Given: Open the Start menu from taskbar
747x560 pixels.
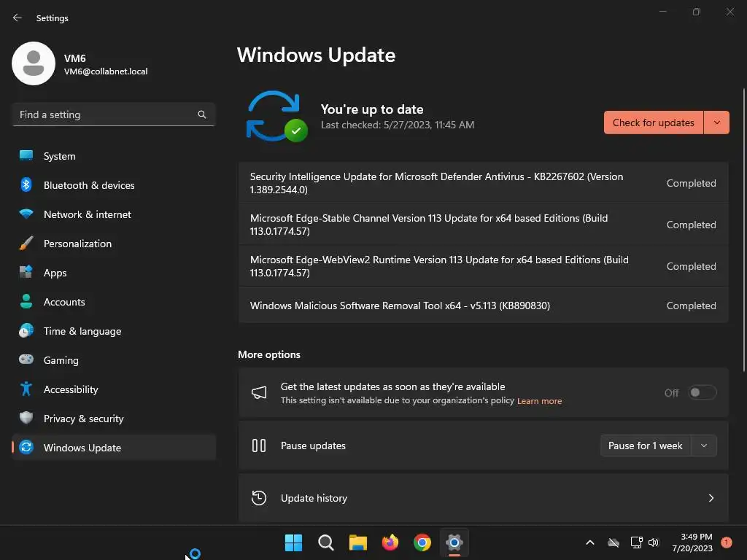Looking at the screenshot, I should 293,542.
